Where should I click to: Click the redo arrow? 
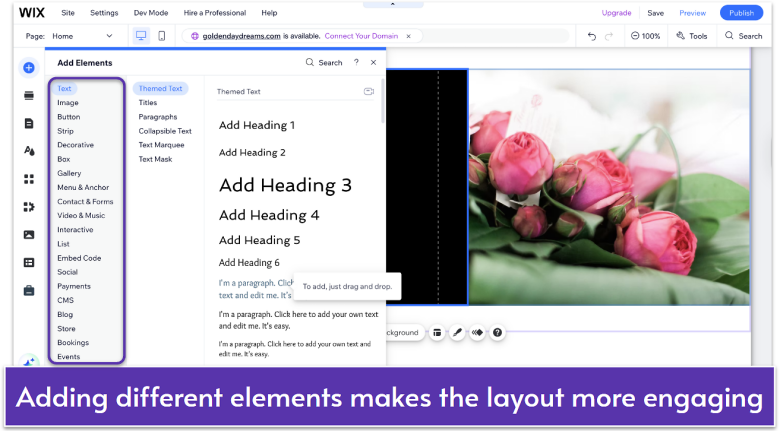(609, 36)
